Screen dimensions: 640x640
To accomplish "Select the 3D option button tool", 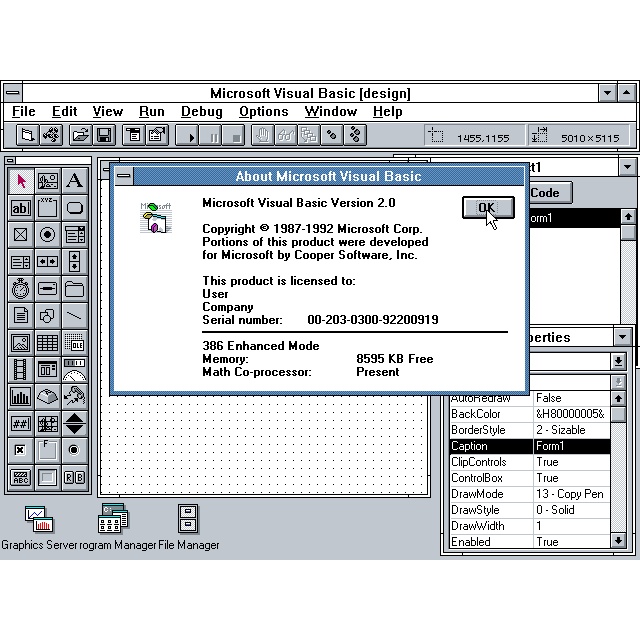I will click(x=75, y=450).
